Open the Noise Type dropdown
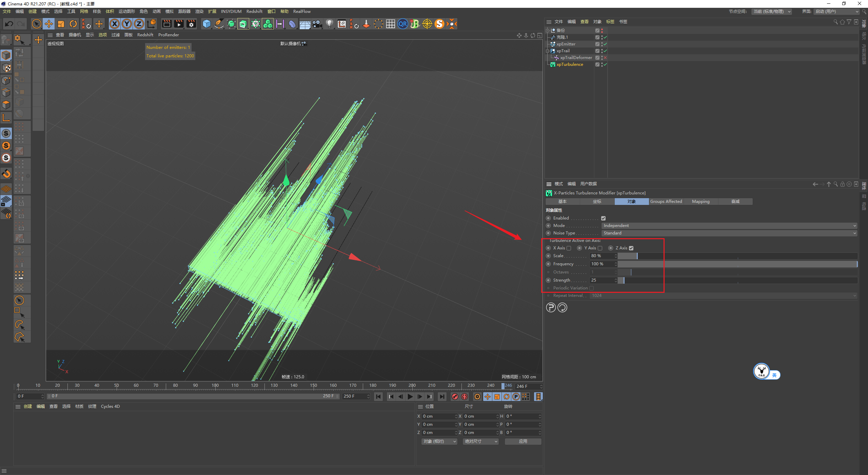 729,233
